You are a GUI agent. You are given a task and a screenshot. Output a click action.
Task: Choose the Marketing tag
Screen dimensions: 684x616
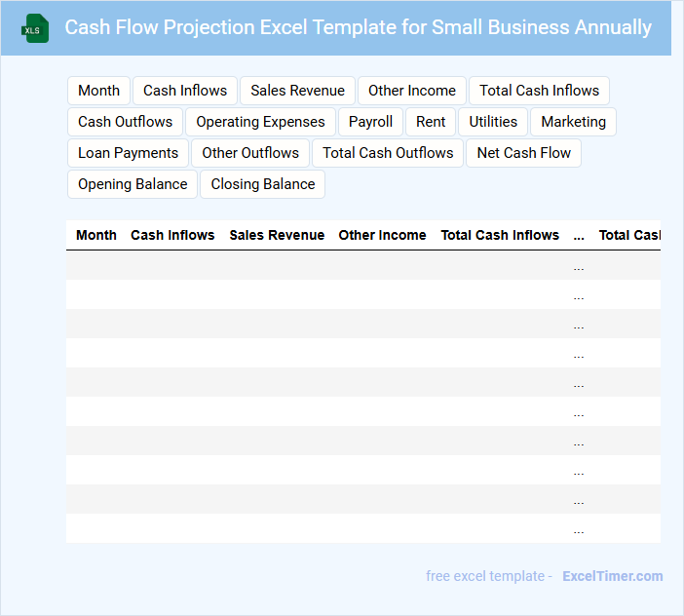pyautogui.click(x=573, y=122)
